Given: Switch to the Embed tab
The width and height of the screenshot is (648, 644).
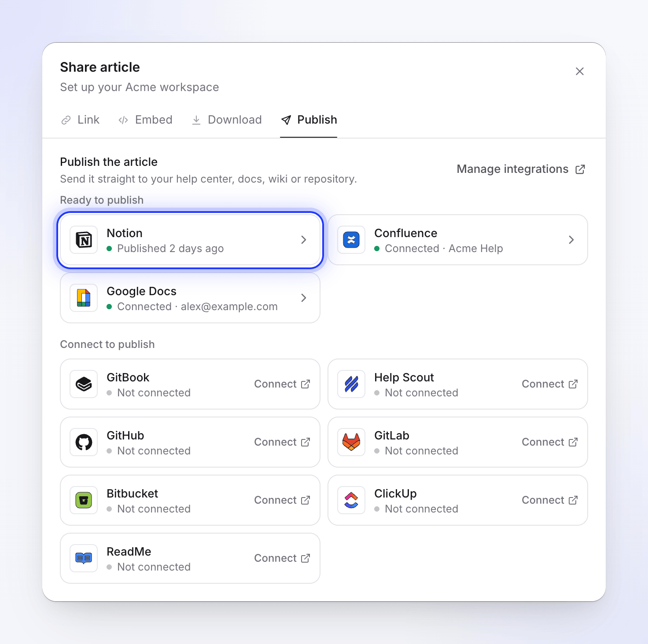Looking at the screenshot, I should coord(145,120).
